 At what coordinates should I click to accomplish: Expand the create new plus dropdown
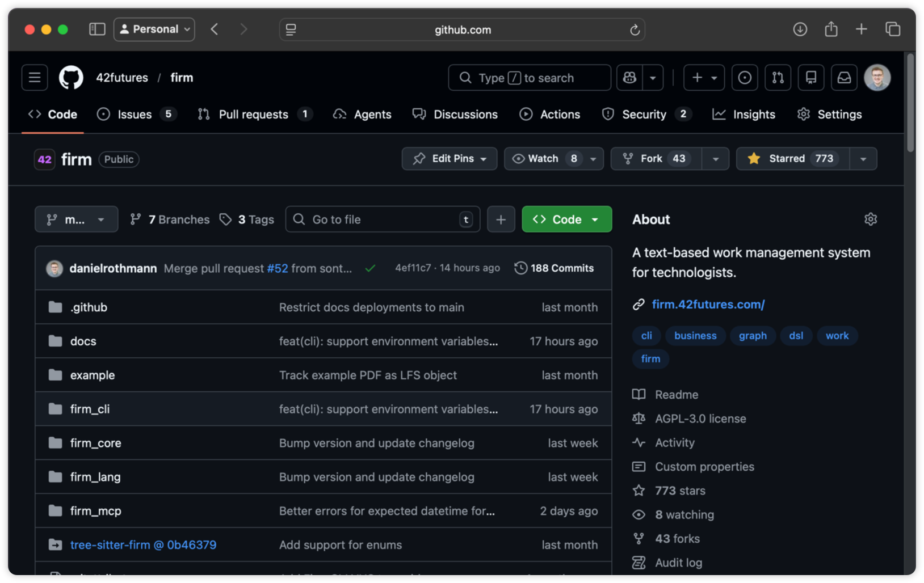(704, 78)
